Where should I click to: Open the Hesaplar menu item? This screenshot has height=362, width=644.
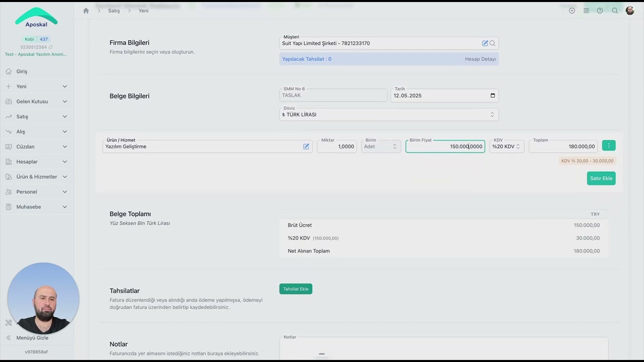(27, 162)
